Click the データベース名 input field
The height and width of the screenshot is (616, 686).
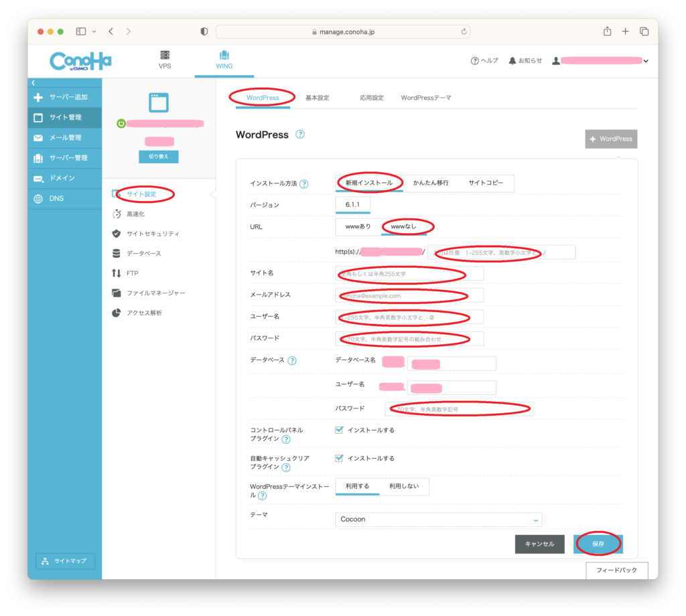[x=452, y=364]
